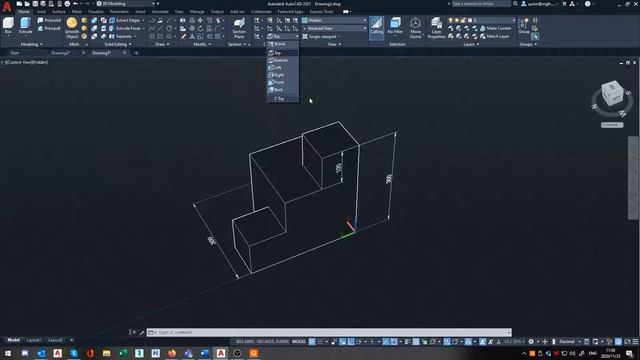
Task: Switch to the Home ribbon tab
Action: pos(24,12)
